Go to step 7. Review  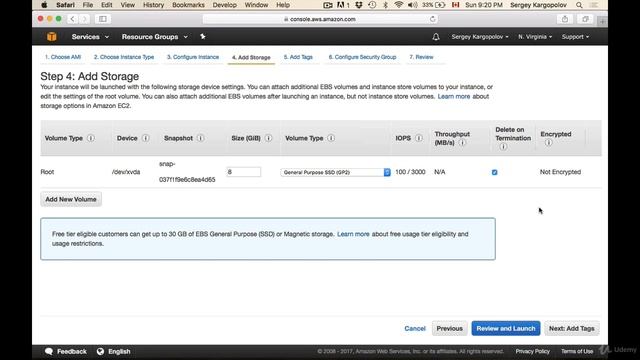(x=421, y=57)
